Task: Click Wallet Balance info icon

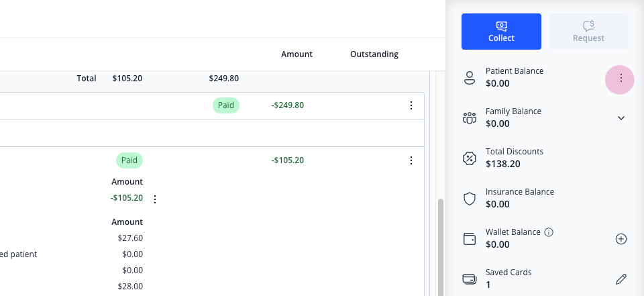Action: tap(549, 232)
